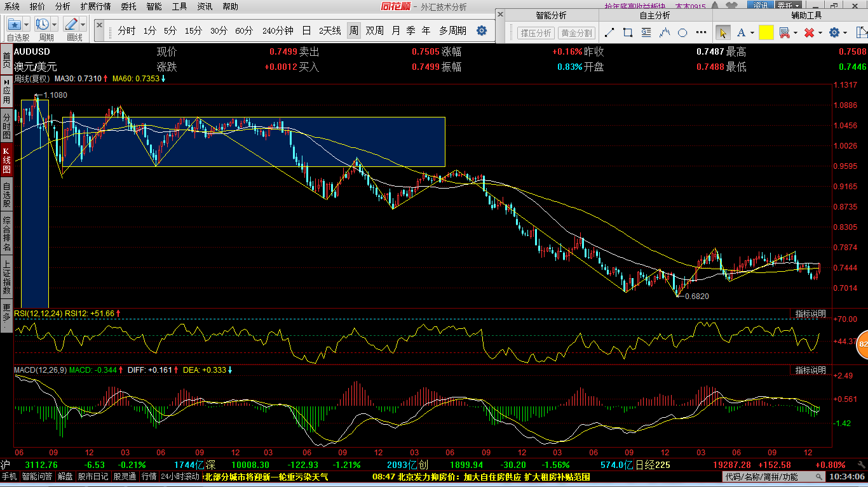The height and width of the screenshot is (487, 868).
Task: Open the 上证指数 sidebar tab
Action: (x=6, y=276)
